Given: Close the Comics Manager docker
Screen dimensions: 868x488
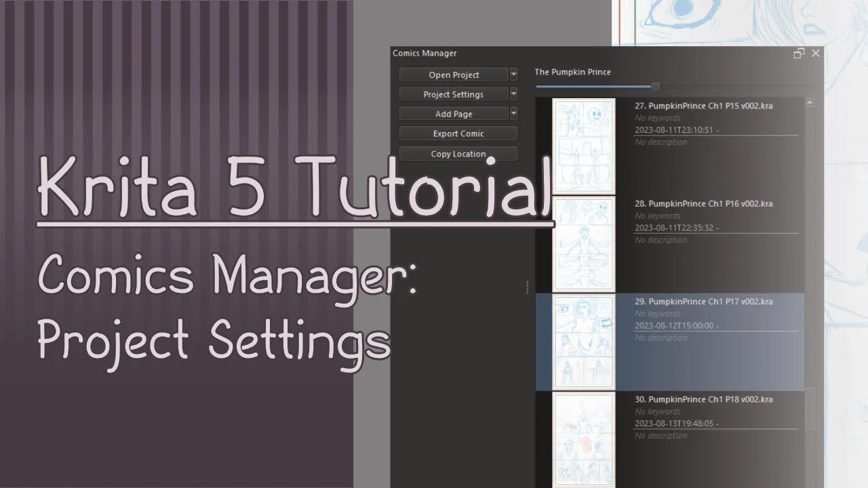Looking at the screenshot, I should click(816, 54).
